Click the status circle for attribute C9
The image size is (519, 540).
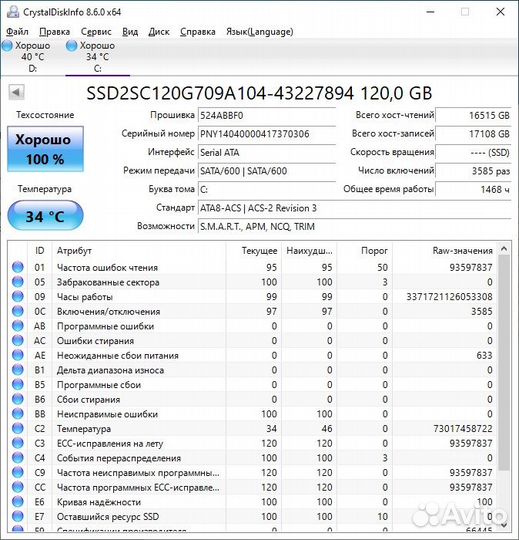[x=18, y=472]
